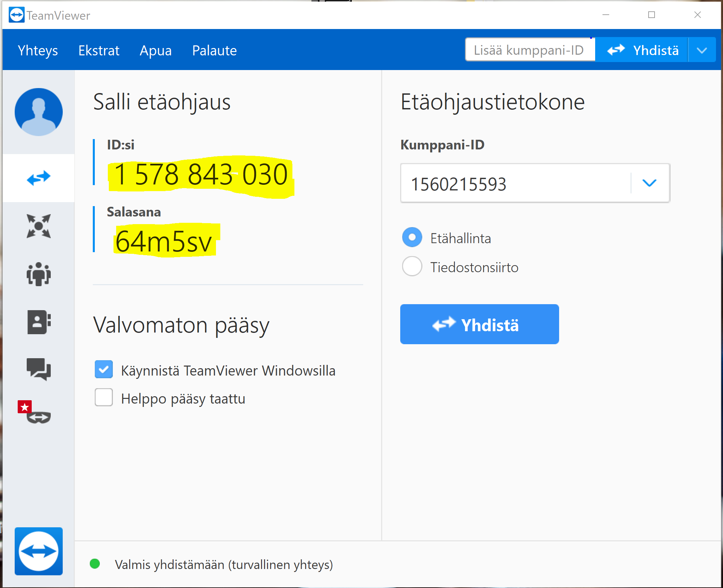The image size is (723, 588).
Task: Select the Etähallinta radio button
Action: (x=412, y=237)
